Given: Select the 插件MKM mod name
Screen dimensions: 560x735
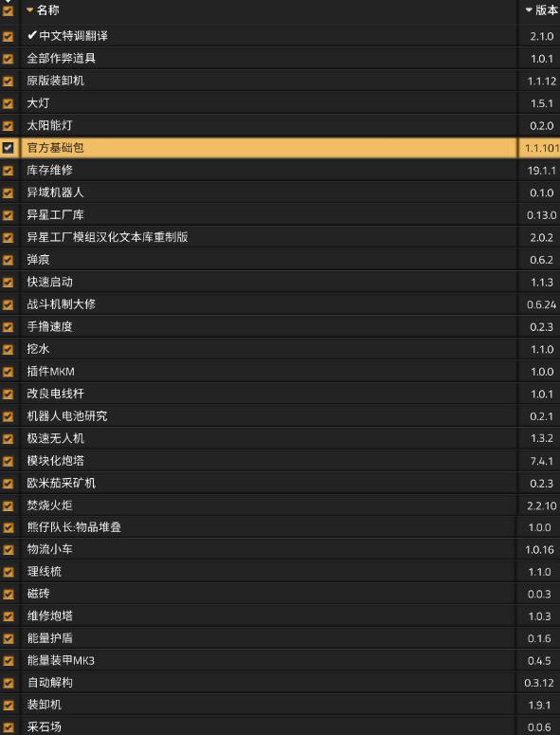Looking at the screenshot, I should click(x=50, y=372).
